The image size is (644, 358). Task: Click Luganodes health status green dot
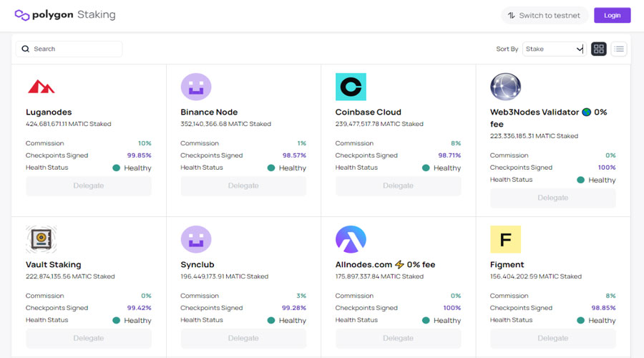click(116, 168)
